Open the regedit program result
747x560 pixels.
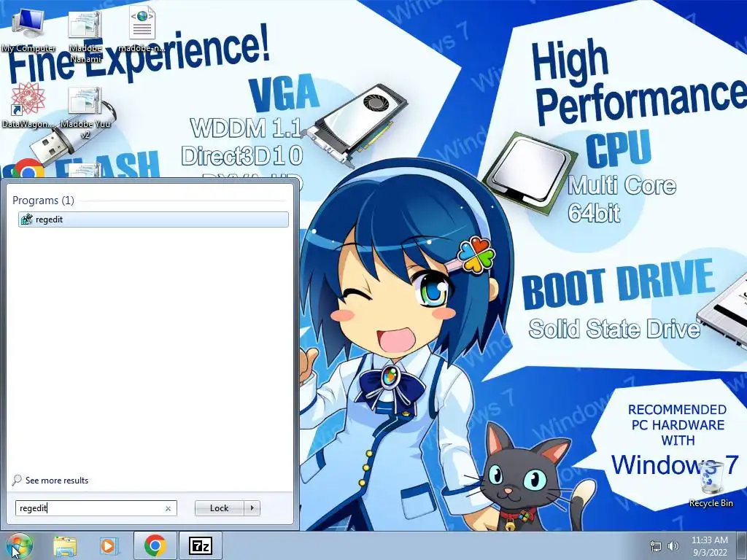tap(153, 219)
